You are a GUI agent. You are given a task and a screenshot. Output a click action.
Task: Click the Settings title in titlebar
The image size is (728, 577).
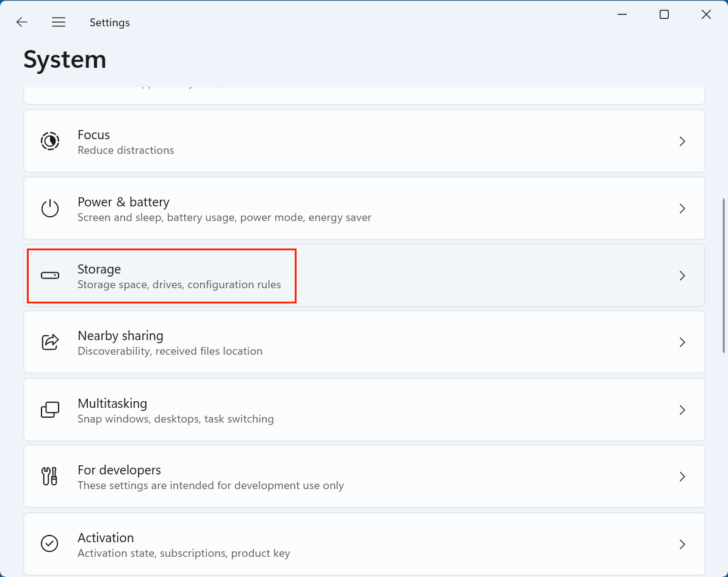110,22
